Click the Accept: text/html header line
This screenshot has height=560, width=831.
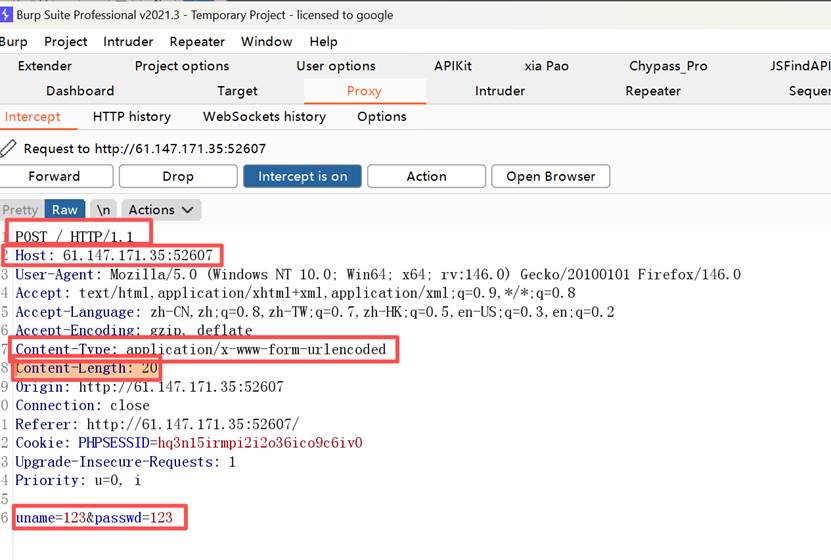click(x=295, y=293)
